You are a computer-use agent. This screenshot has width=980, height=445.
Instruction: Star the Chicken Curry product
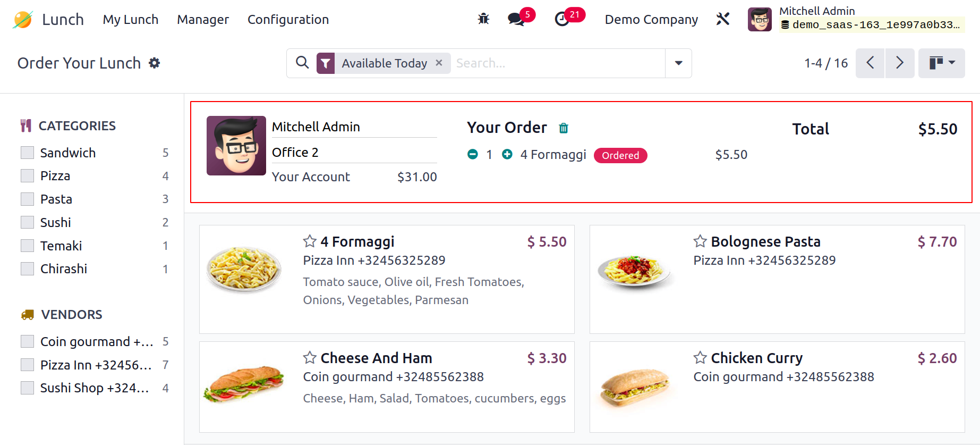click(x=700, y=358)
